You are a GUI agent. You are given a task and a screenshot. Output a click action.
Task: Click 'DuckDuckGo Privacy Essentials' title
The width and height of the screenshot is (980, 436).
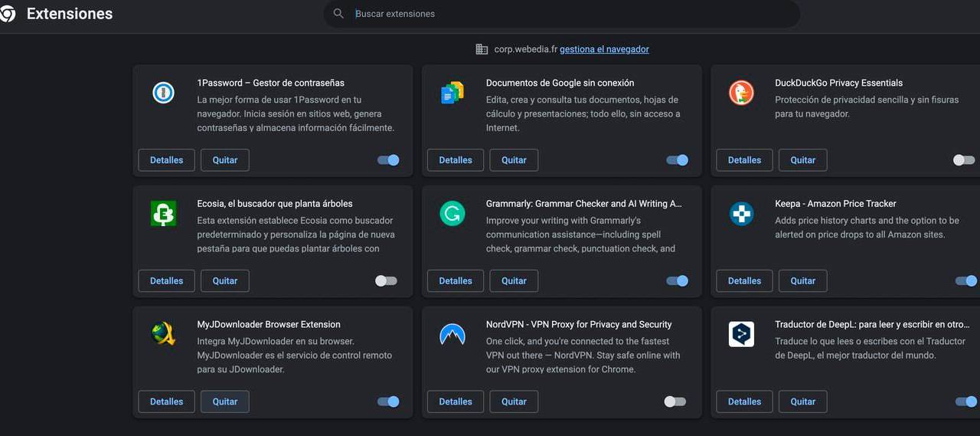pos(839,83)
